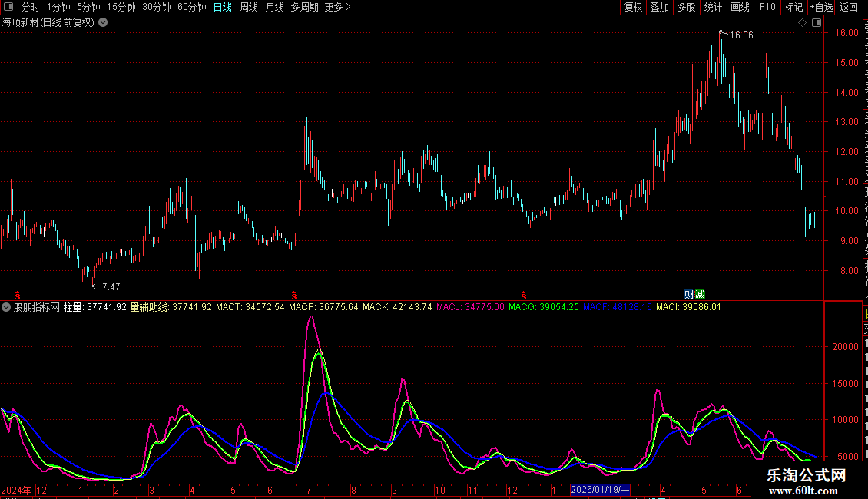This screenshot has height=499, width=868.
Task: Add stock via +自选 button
Action: tap(821, 7)
